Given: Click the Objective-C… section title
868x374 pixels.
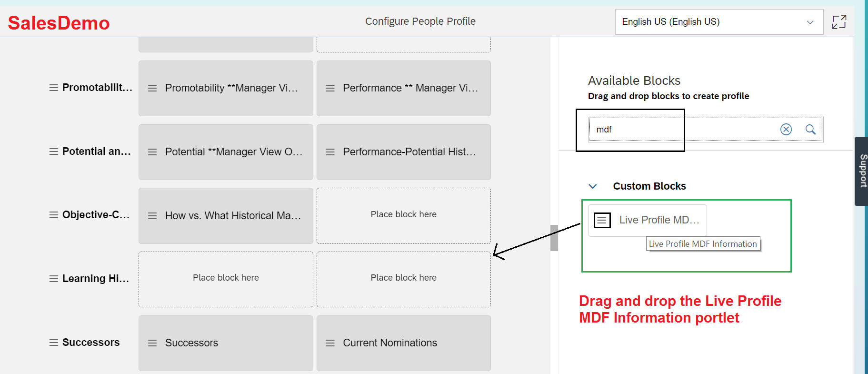Looking at the screenshot, I should [x=96, y=215].
